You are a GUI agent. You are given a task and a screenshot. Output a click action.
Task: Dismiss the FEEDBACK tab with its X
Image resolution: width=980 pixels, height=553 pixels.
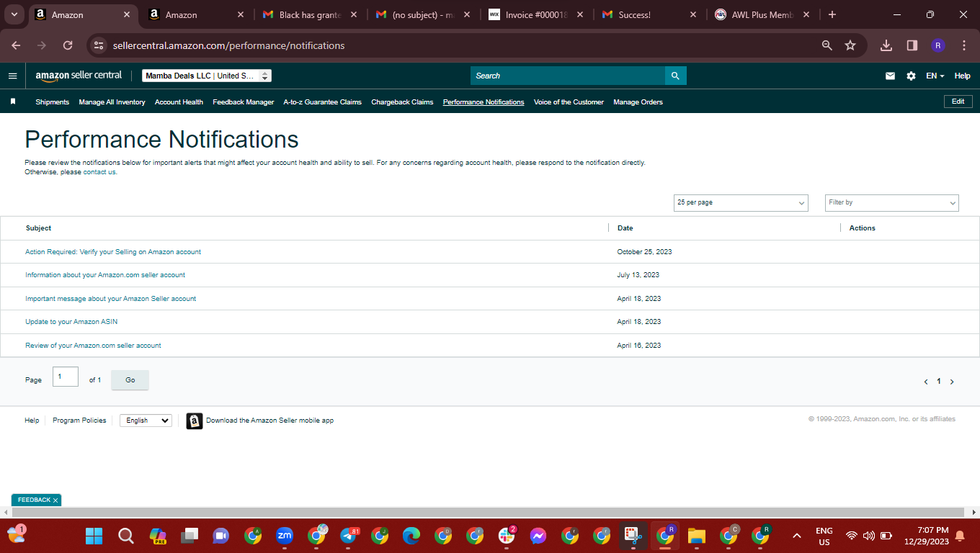pyautogui.click(x=55, y=500)
